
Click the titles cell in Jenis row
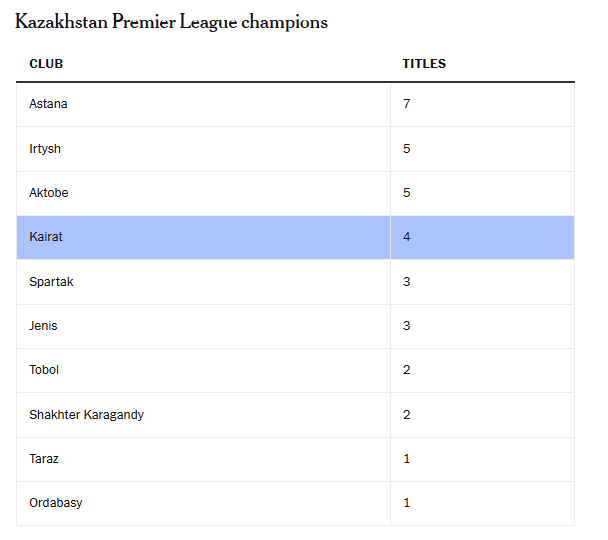tap(407, 326)
